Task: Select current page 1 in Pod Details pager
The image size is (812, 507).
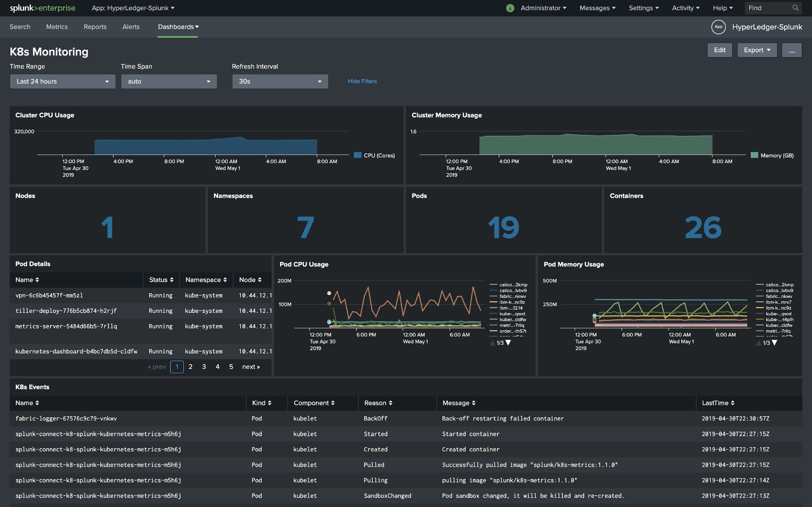Action: [x=177, y=367]
